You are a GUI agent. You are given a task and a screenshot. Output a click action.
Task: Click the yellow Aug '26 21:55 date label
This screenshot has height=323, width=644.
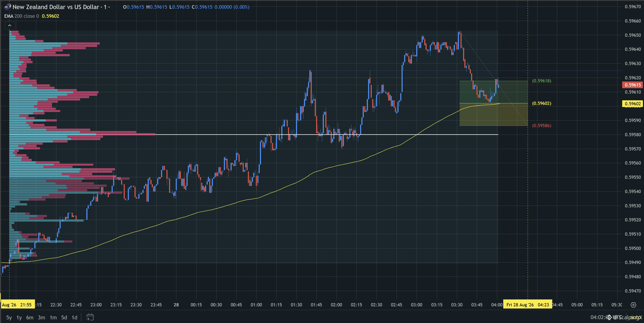click(17, 305)
